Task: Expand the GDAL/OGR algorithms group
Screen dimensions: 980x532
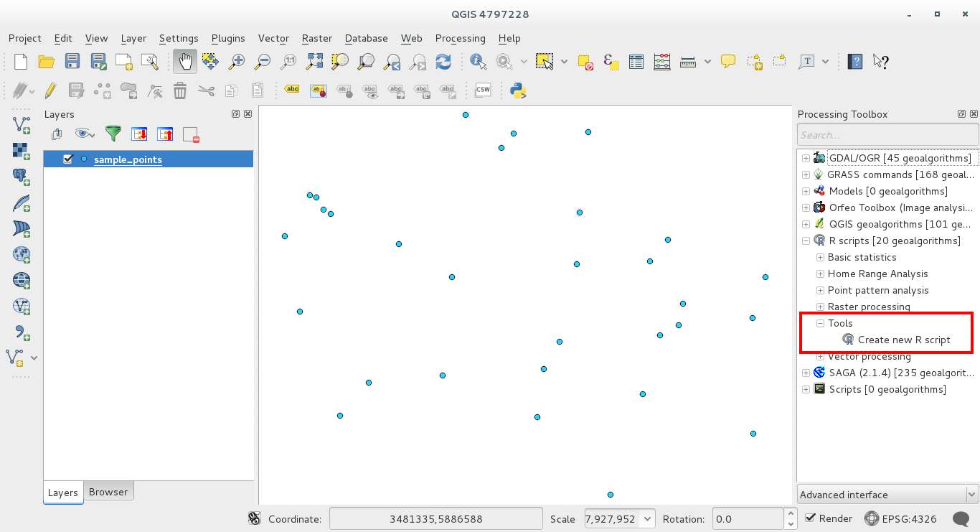Action: click(806, 158)
